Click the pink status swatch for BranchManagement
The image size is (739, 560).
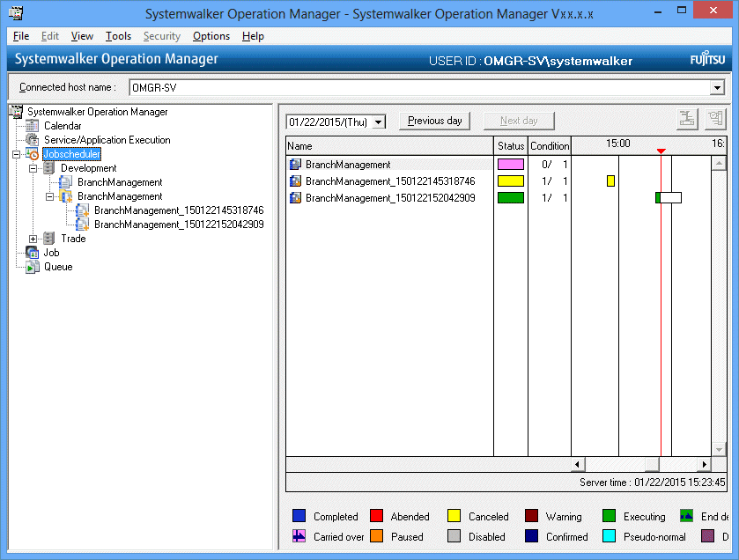coord(510,165)
